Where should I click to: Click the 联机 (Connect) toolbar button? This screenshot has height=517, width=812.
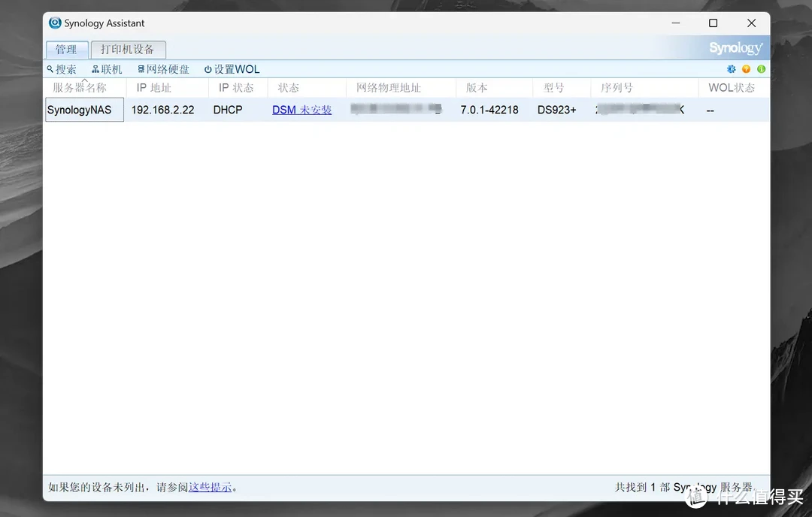[x=107, y=69]
